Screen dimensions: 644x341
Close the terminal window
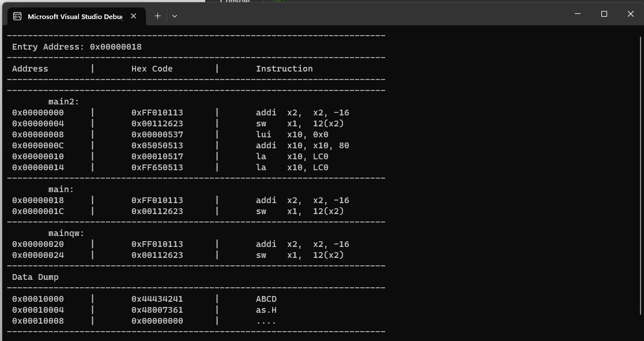(x=630, y=14)
